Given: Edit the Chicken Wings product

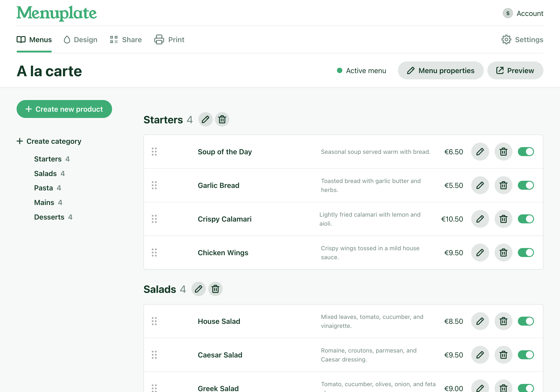Looking at the screenshot, I should click(480, 253).
